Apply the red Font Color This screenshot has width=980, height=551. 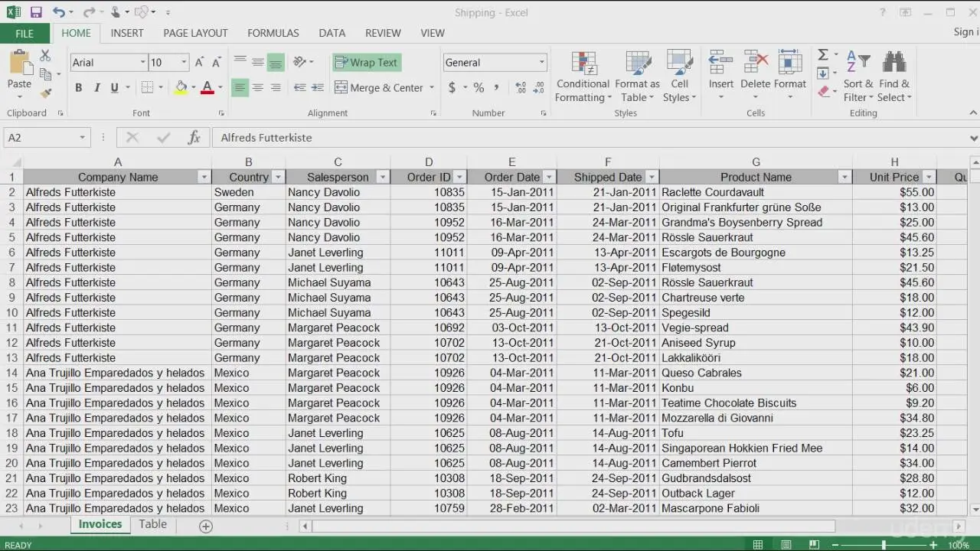click(x=207, y=88)
